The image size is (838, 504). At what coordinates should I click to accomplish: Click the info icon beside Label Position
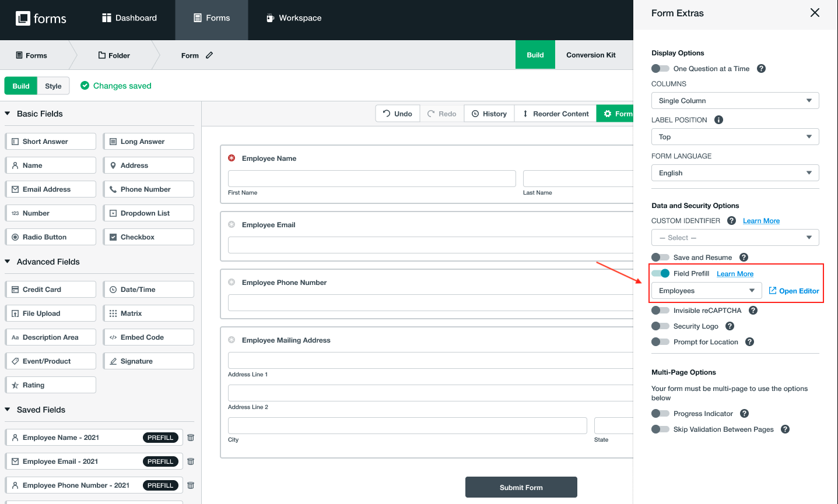pos(718,120)
